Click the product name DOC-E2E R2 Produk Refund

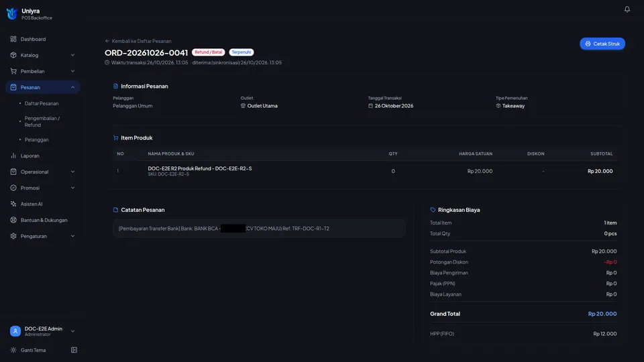pos(200,168)
